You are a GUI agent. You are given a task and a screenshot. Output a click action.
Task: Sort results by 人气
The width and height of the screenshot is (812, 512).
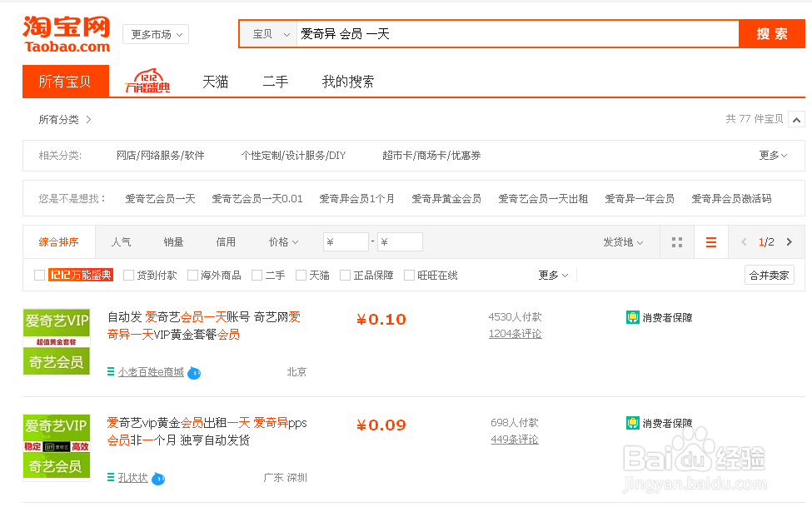122,241
